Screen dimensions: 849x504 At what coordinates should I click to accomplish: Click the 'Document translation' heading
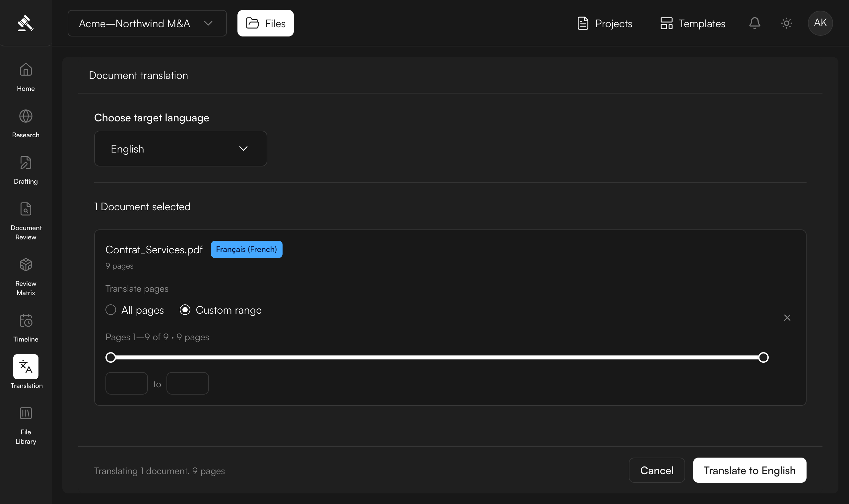[139, 75]
